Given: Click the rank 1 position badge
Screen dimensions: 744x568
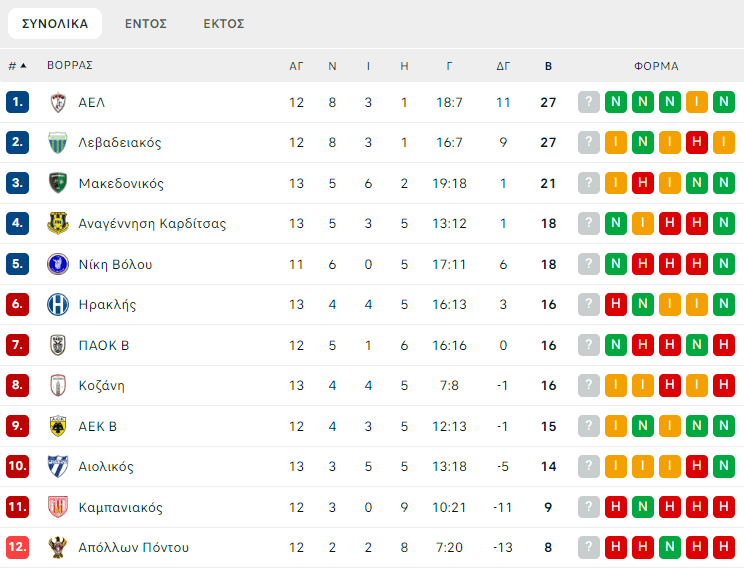Looking at the screenshot, I should [17, 102].
